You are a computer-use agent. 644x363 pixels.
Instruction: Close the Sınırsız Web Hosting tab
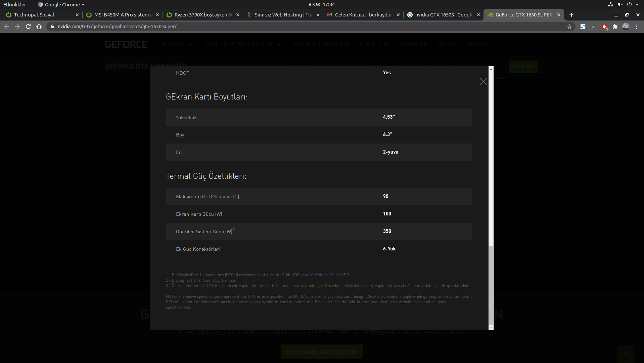coord(318,15)
